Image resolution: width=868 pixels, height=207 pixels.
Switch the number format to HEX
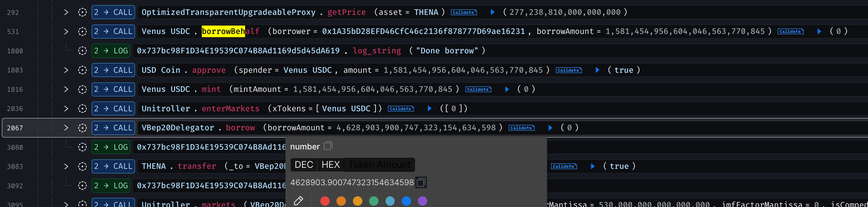click(331, 165)
